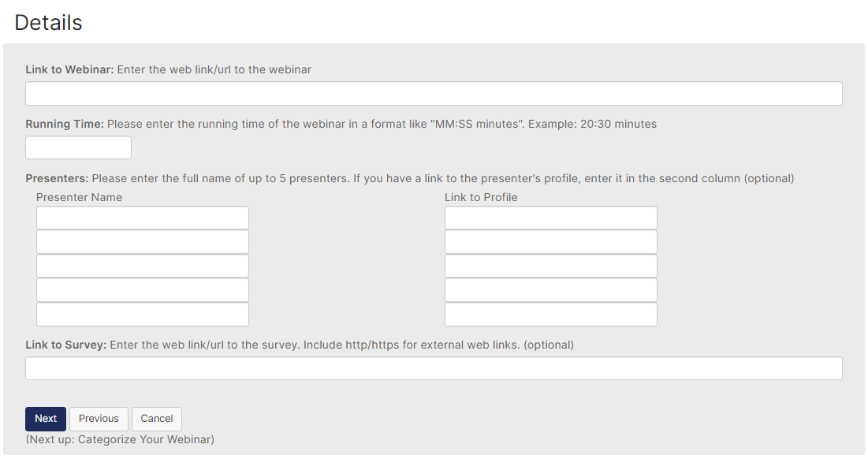Click the Link to Webinar input field
The width and height of the screenshot is (868, 459).
(x=434, y=94)
